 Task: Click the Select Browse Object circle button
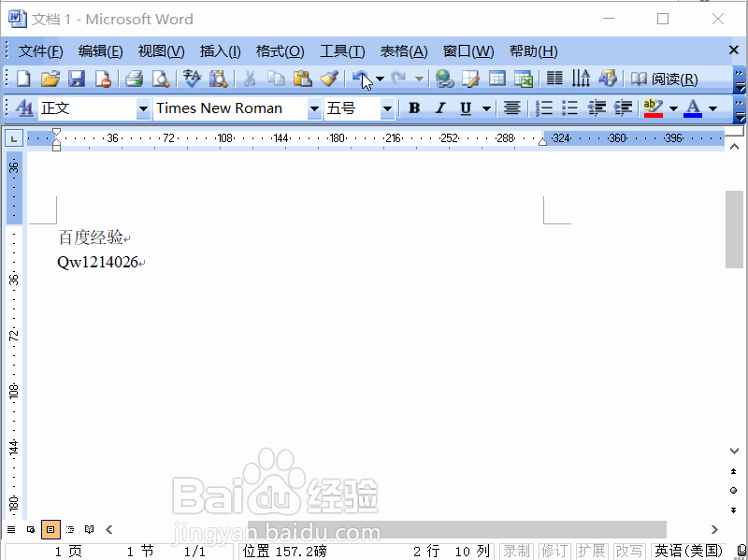(734, 491)
